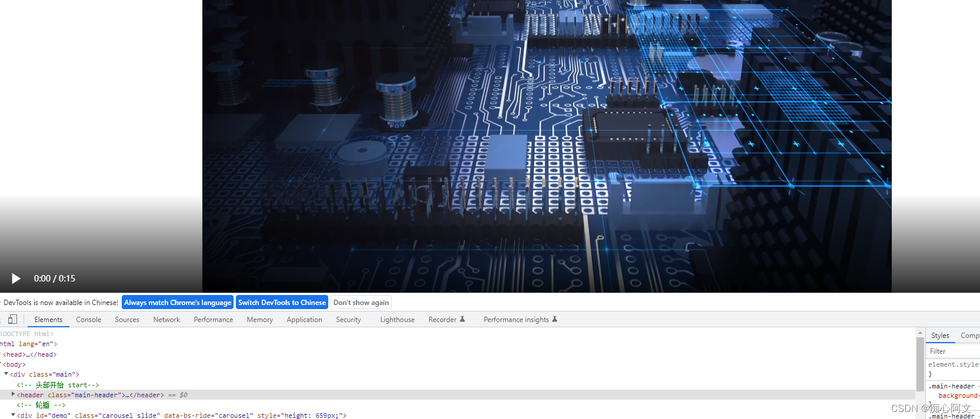Switch to the Network tab
The height and width of the screenshot is (419, 980).
pos(166,320)
